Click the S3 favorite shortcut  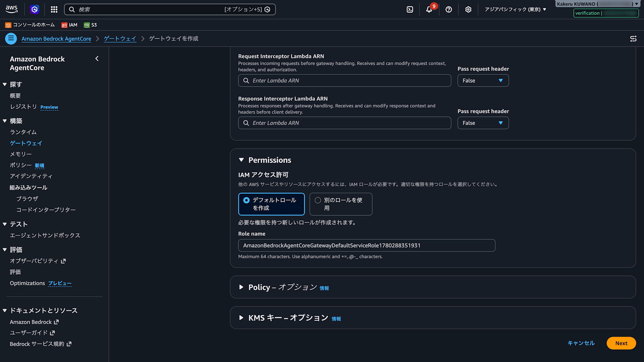(x=90, y=25)
